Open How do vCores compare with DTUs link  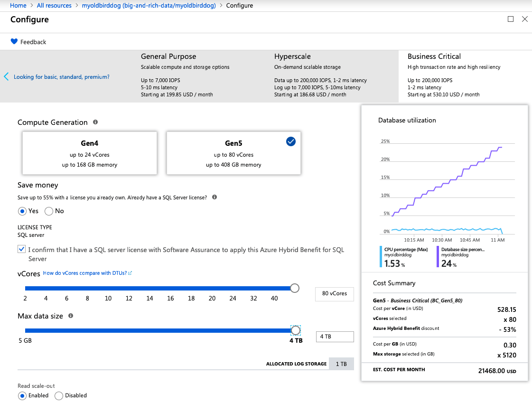point(85,273)
